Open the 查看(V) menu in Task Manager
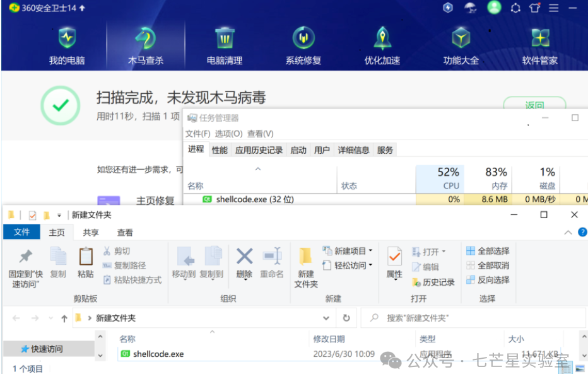Screen dimensions: 588x384 coord(261,134)
